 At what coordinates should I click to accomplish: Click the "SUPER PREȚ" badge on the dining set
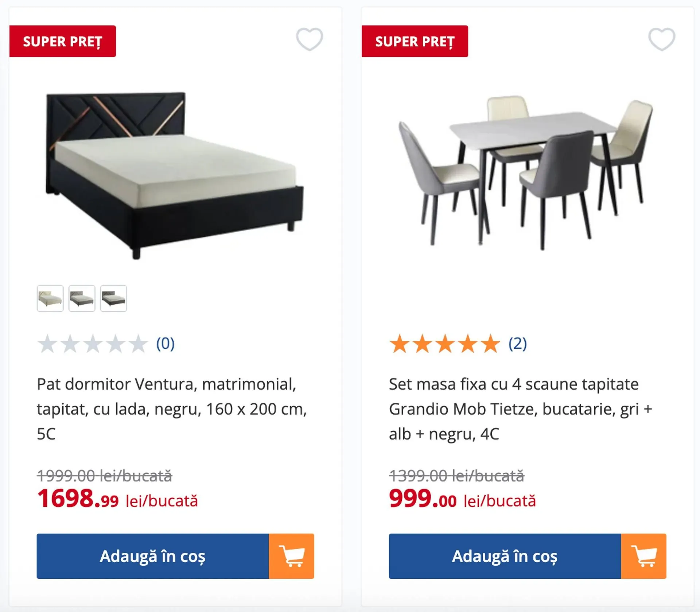415,41
